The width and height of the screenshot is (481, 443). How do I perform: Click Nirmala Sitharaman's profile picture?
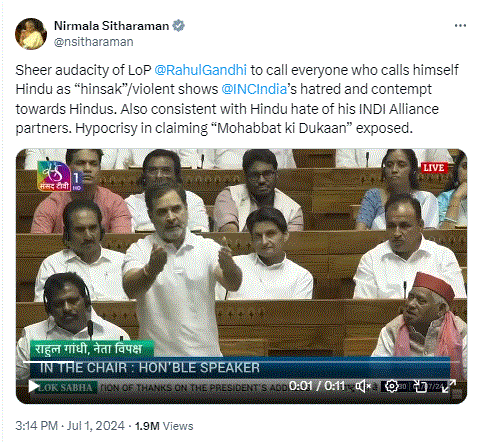[x=31, y=34]
